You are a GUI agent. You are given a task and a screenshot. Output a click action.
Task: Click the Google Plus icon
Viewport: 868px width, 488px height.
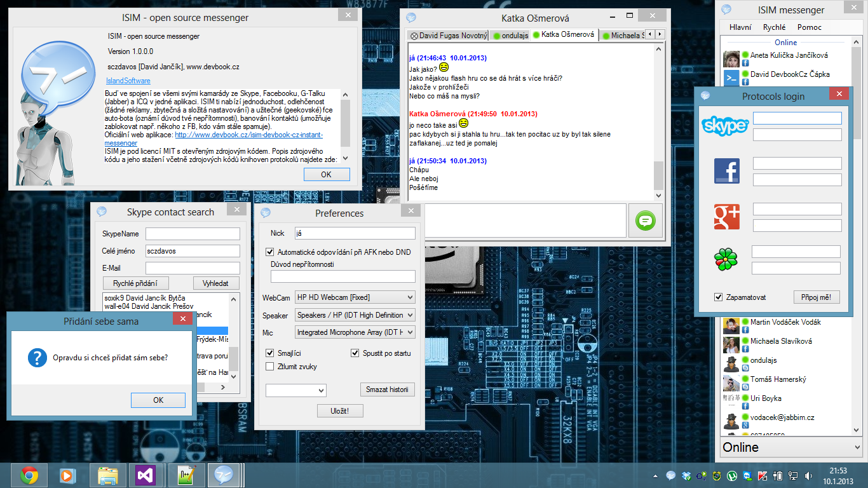tap(726, 217)
